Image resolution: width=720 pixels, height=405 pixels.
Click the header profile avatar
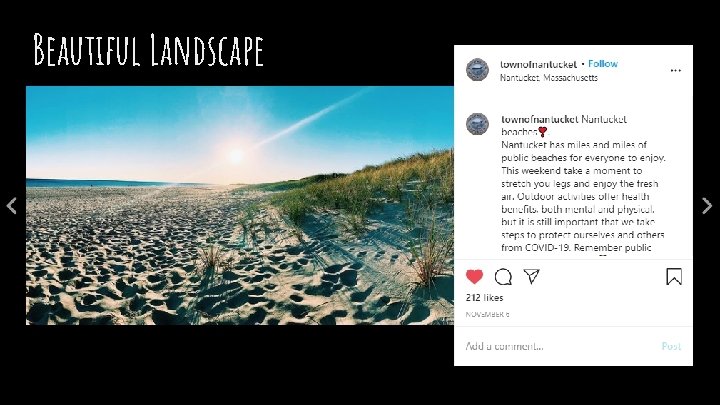[478, 70]
